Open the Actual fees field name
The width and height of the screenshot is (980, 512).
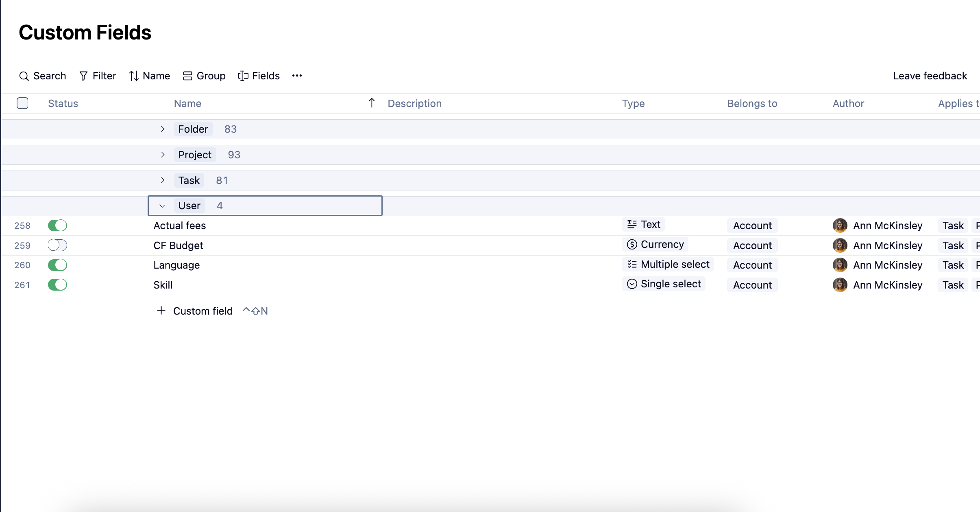click(x=180, y=225)
